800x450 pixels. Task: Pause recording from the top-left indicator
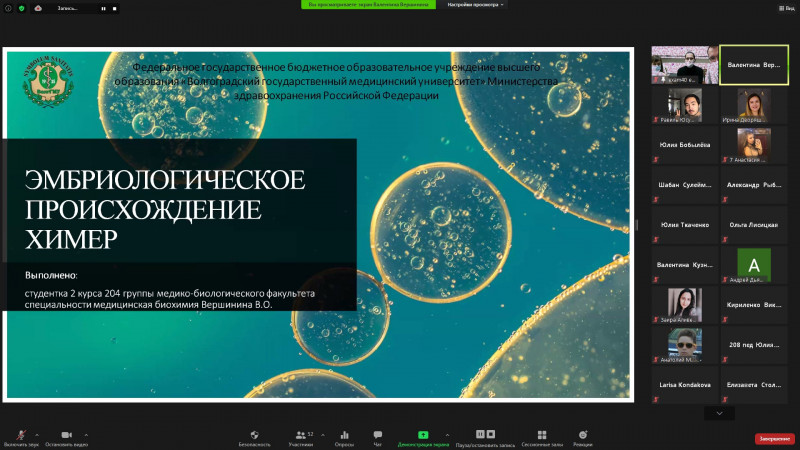point(103,8)
